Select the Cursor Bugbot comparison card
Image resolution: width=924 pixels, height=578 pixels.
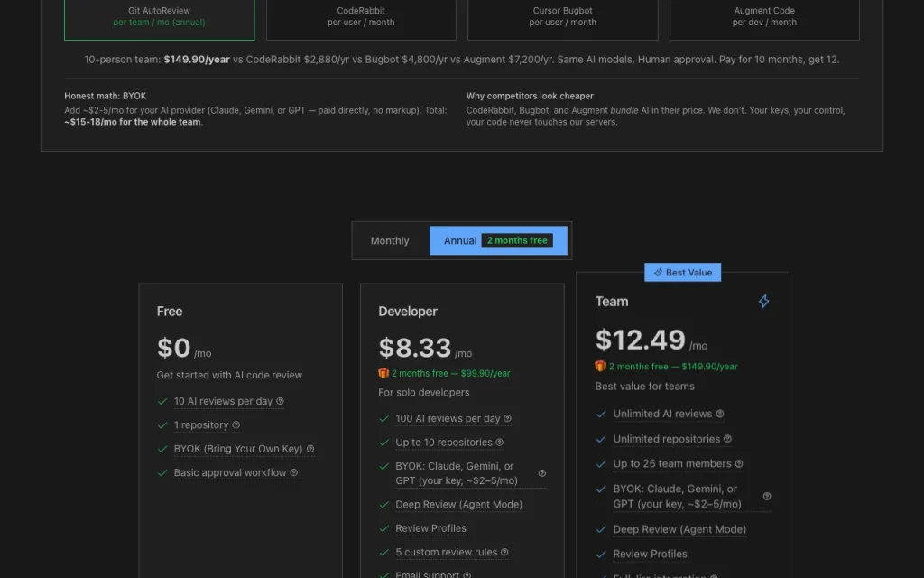(563, 19)
